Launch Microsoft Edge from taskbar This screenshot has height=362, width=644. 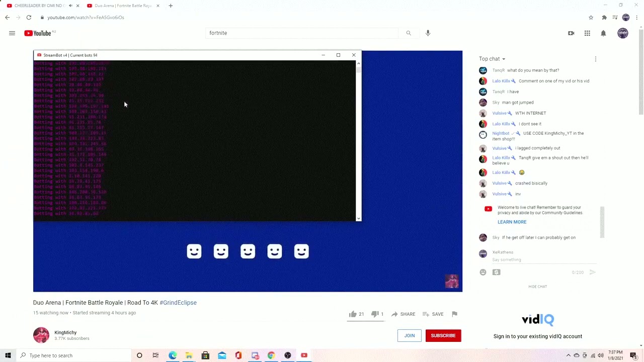tap(173, 355)
